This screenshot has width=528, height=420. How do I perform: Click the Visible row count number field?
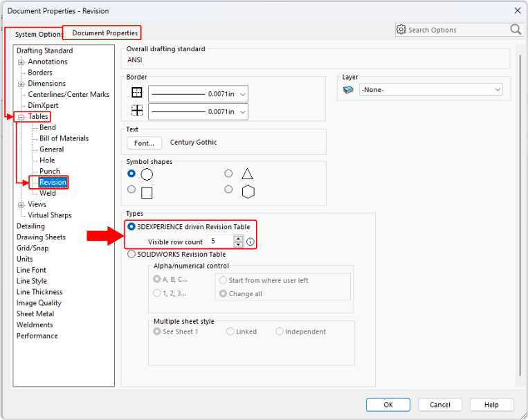[x=221, y=241]
